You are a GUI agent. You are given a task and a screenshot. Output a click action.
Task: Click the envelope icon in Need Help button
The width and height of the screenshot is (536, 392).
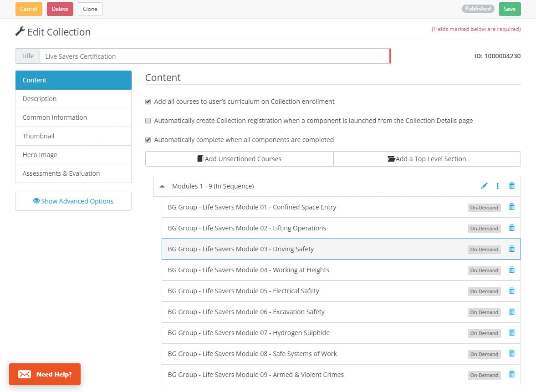tap(25, 374)
